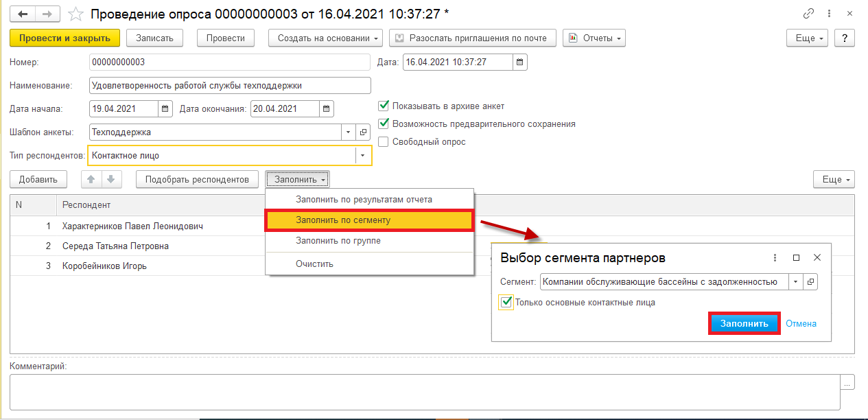Screen dimensions: 868x420
Task: Click the Отмена link in dialog
Action: click(801, 323)
